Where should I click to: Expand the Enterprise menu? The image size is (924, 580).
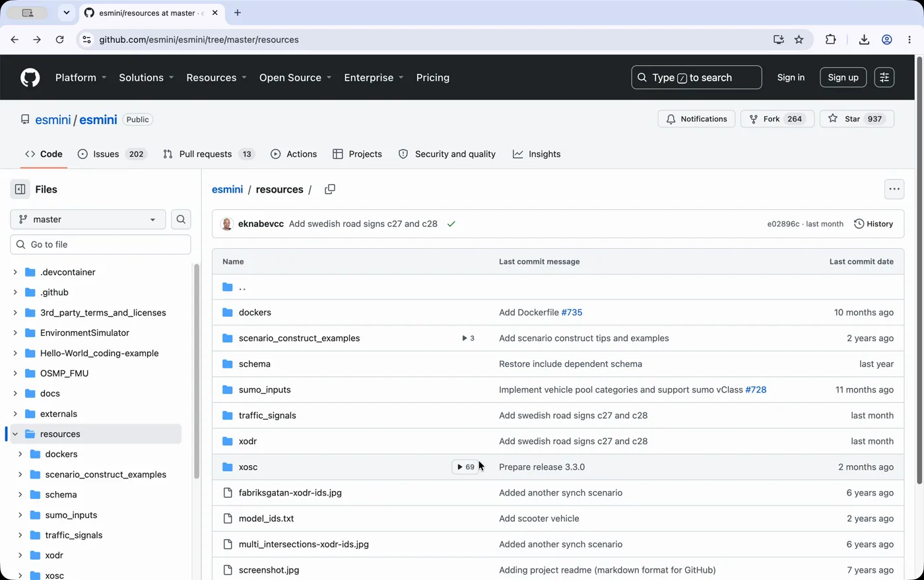tap(374, 77)
